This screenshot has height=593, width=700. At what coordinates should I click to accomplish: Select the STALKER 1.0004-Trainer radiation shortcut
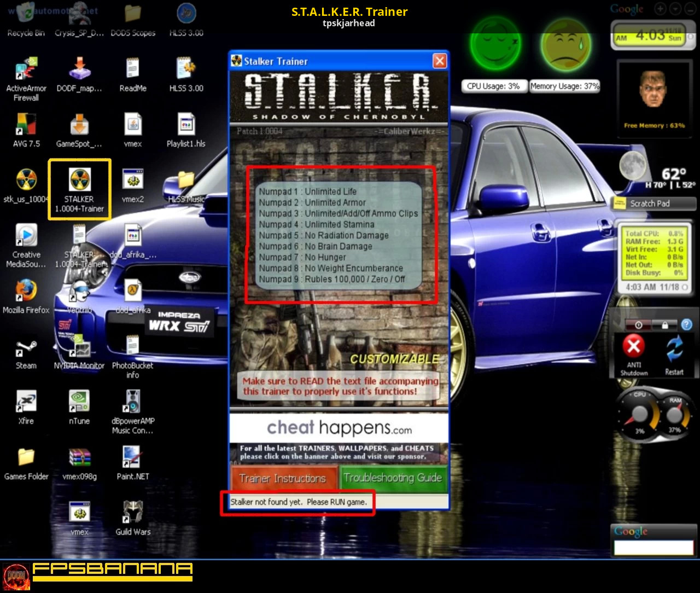click(79, 189)
